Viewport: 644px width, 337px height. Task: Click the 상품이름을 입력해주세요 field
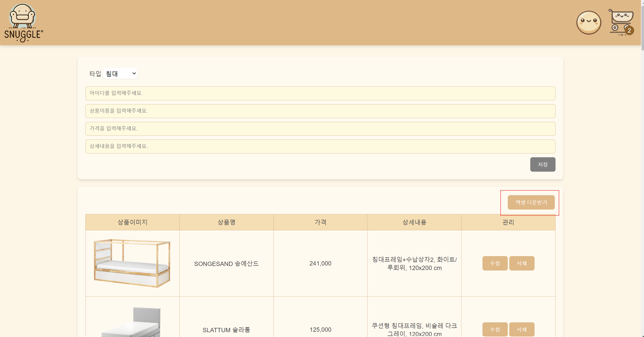tap(320, 111)
